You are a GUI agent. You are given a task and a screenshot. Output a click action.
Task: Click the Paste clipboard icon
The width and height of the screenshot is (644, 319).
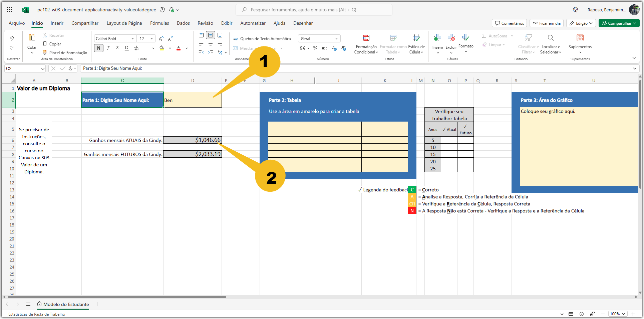pos(32,37)
